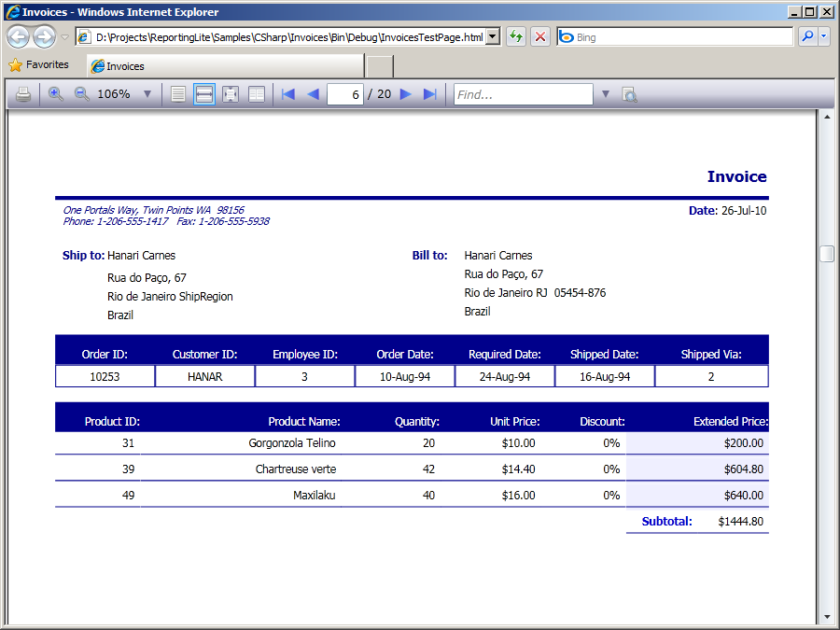This screenshot has height=630, width=840.
Task: Zoom out of the report
Action: [x=81, y=94]
